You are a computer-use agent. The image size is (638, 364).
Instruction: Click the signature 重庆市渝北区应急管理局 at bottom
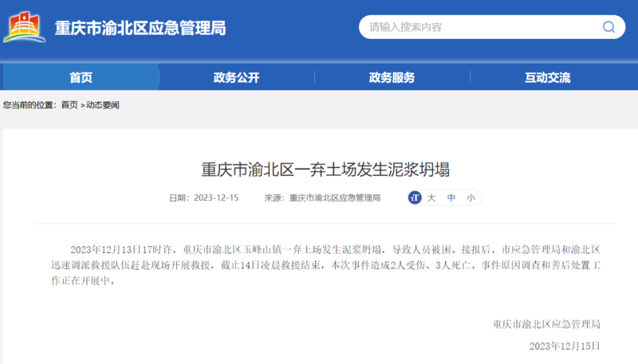tap(545, 324)
